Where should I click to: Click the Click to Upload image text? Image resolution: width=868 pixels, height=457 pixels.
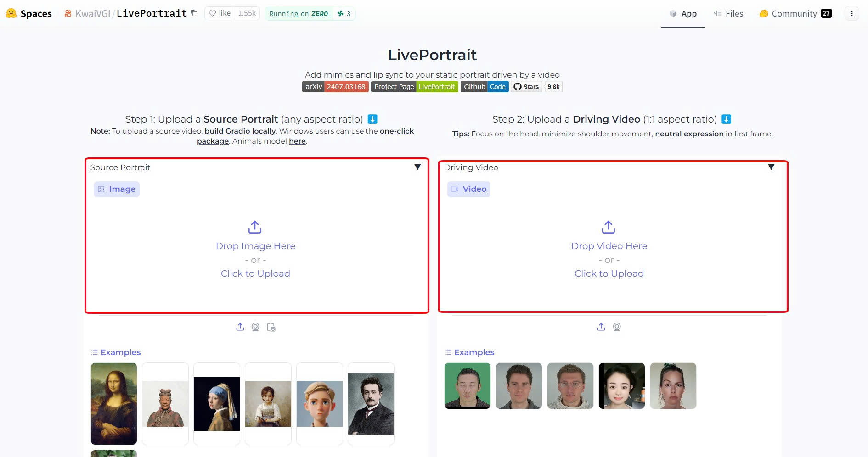255,273
